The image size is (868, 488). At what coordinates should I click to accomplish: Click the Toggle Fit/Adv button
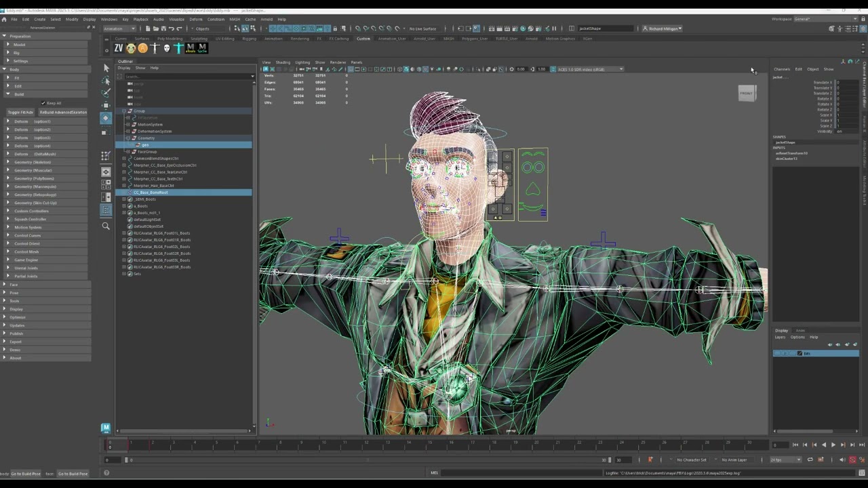point(20,112)
